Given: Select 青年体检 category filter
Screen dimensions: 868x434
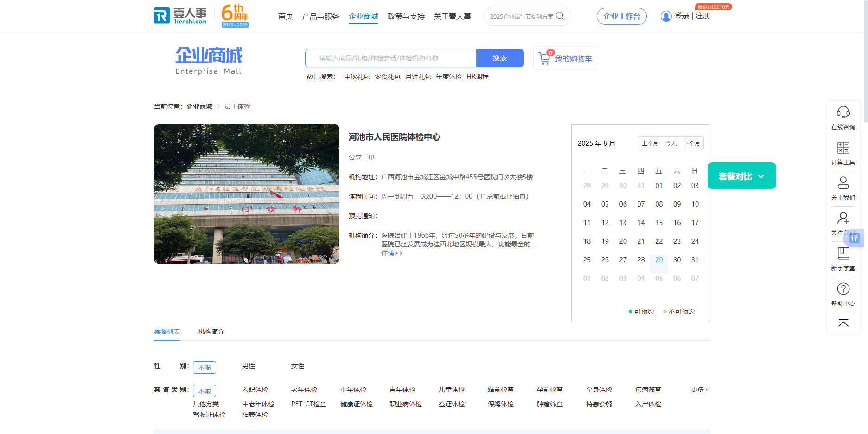Looking at the screenshot, I should (402, 389).
